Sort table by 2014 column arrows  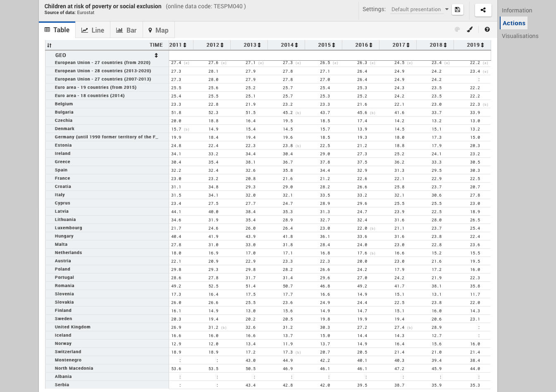pos(296,45)
